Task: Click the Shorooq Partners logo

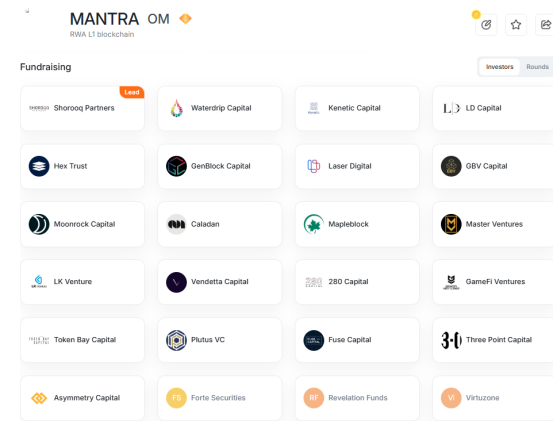Action: pyautogui.click(x=39, y=108)
